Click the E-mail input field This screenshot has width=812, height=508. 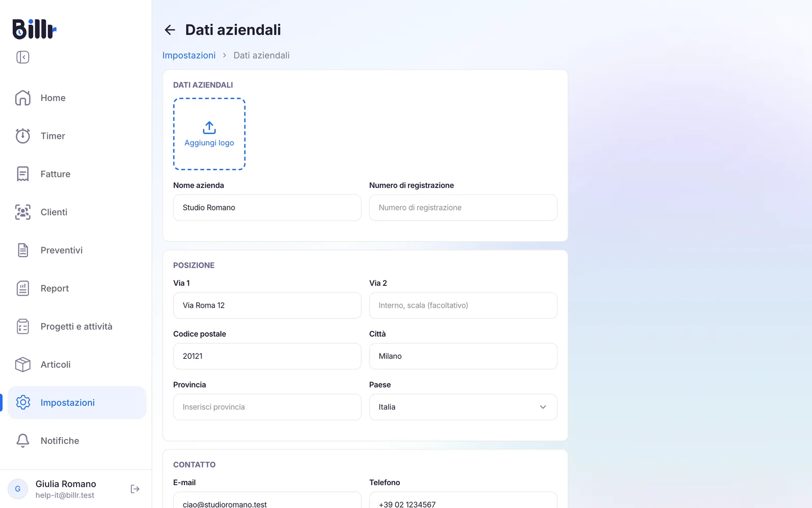pos(267,500)
